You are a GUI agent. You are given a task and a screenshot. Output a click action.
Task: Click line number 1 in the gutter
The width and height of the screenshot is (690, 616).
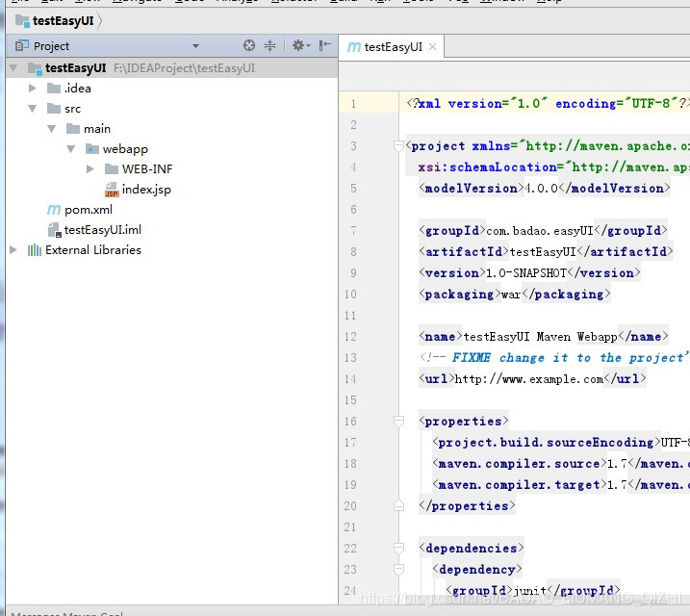pos(353,104)
